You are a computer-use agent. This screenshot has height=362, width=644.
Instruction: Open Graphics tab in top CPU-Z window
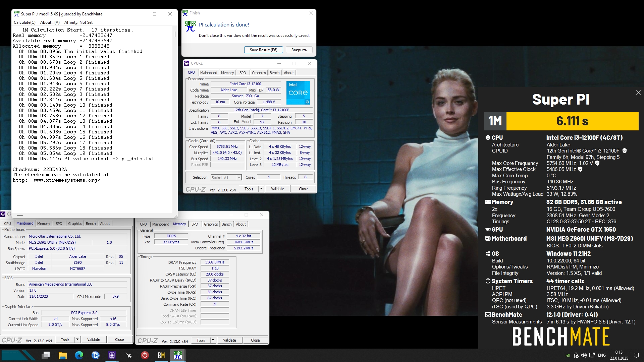click(x=259, y=73)
